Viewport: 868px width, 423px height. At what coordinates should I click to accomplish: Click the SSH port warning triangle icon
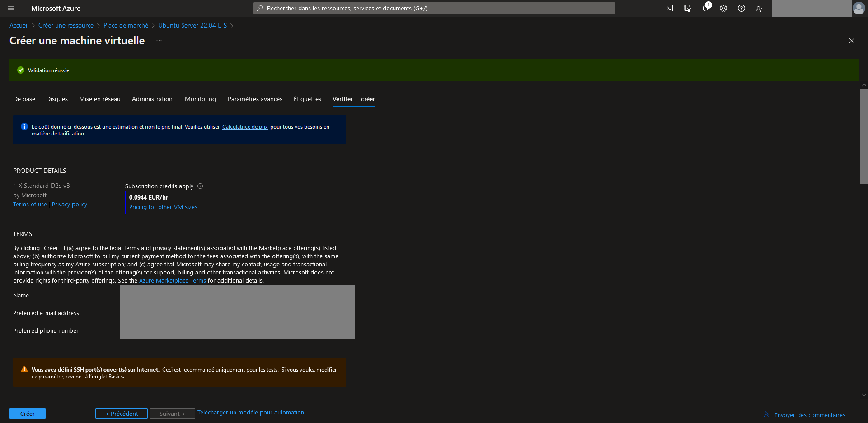[x=24, y=369]
